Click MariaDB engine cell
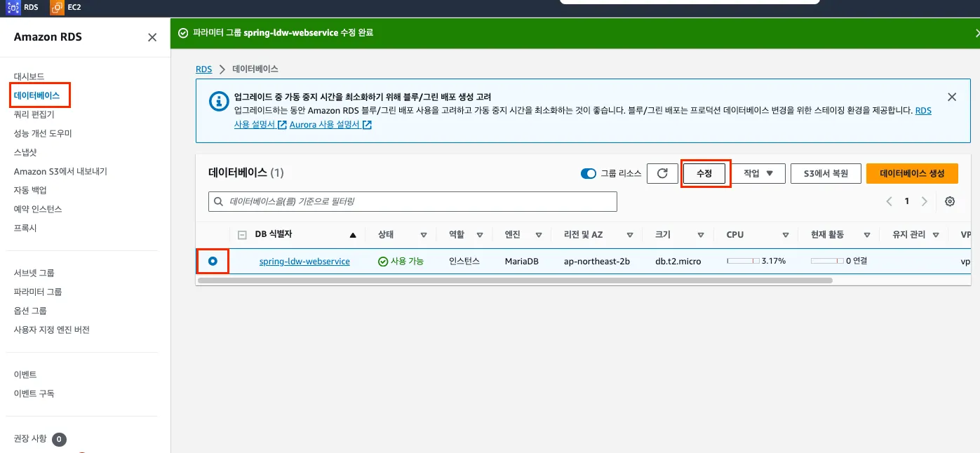This screenshot has width=980, height=453. coord(521,261)
